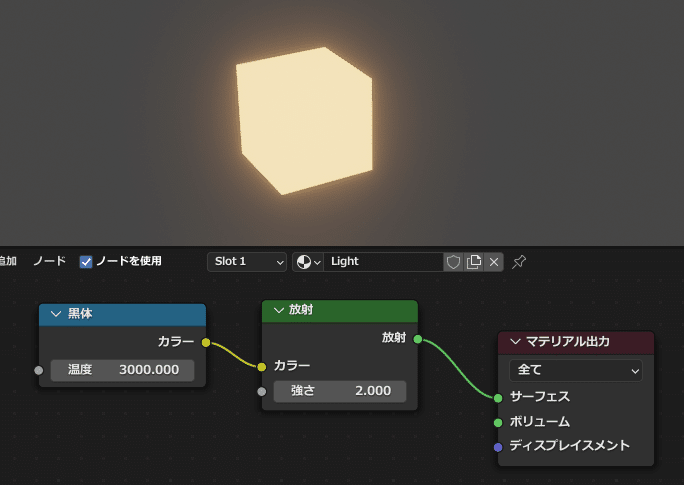Viewport: 684px width, 485px height.
Task: Toggle the pin icon in node editor header
Action: (x=519, y=262)
